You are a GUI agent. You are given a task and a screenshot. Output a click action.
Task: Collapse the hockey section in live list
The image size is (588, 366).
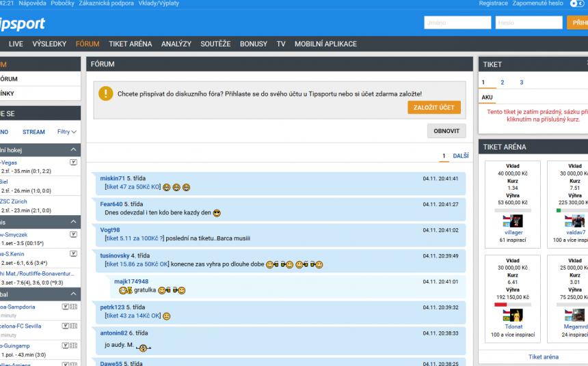pyautogui.click(x=74, y=150)
